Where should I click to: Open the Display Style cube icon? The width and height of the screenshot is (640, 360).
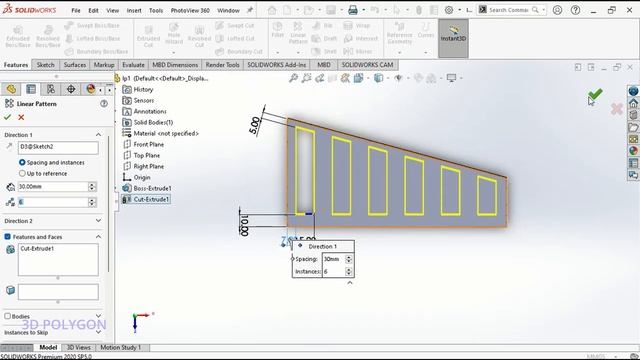click(378, 78)
